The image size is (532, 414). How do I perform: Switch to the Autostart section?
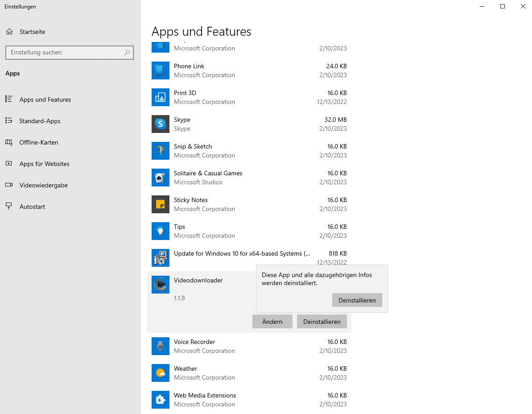pyautogui.click(x=31, y=206)
